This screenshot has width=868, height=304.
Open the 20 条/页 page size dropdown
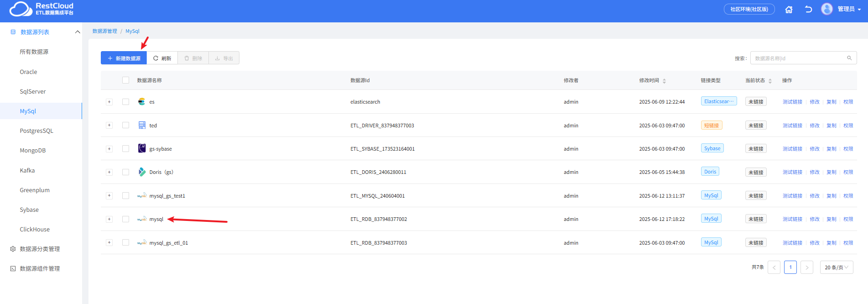coord(837,267)
